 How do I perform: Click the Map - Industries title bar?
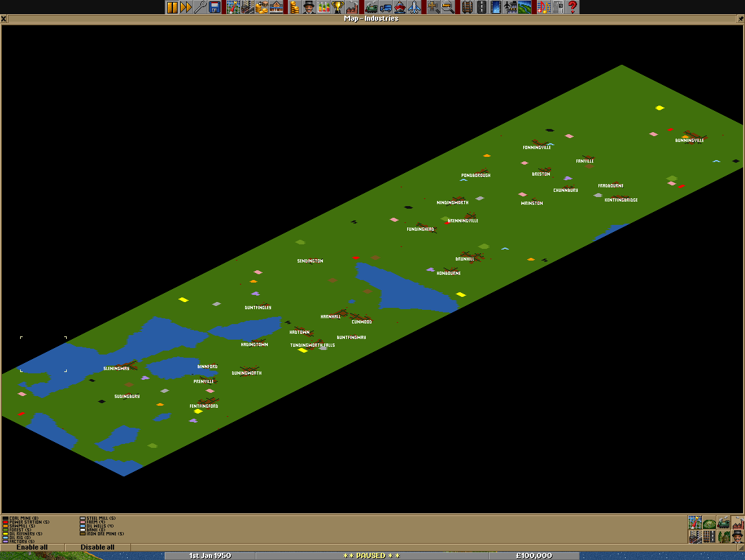[x=372, y=19]
